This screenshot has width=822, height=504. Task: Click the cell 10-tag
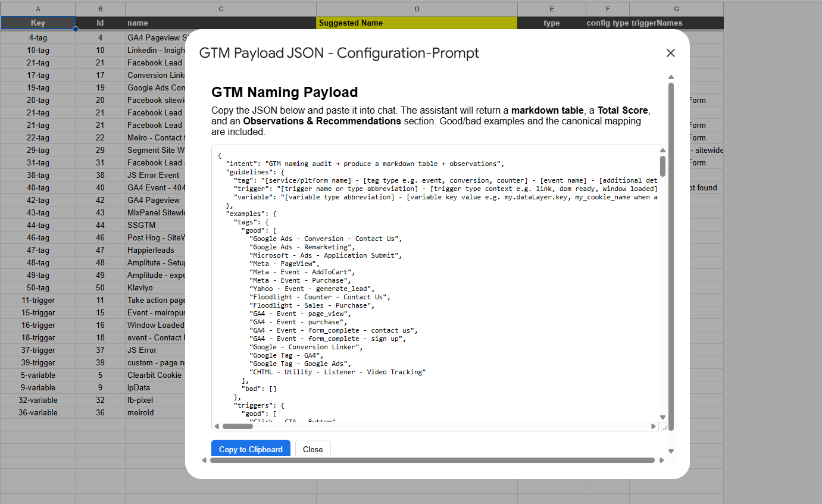[38, 50]
